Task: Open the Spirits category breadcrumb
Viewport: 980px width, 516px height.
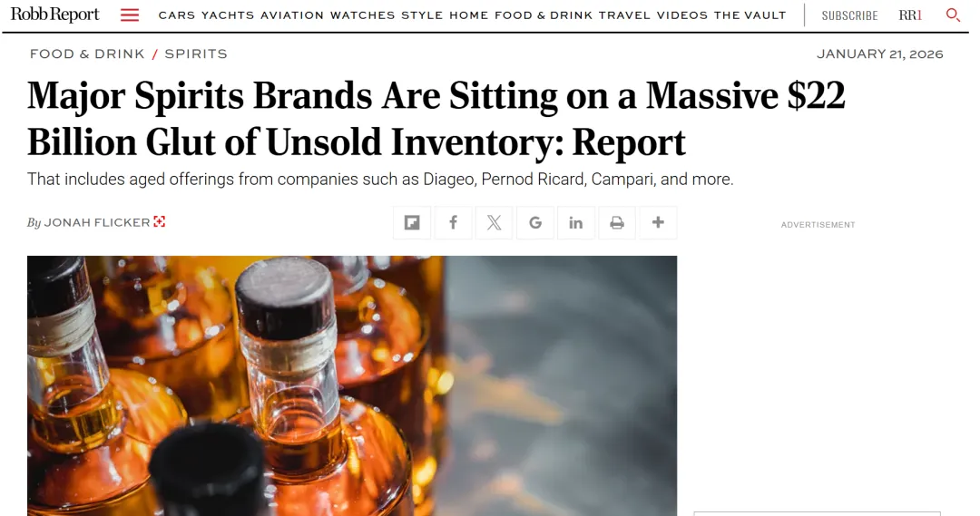Action: click(x=196, y=54)
